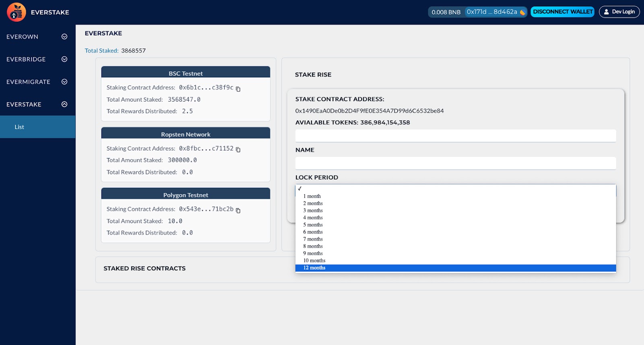This screenshot has width=644, height=345.
Task: Click the address 0x543e...71bc2b
Action: tap(206, 209)
